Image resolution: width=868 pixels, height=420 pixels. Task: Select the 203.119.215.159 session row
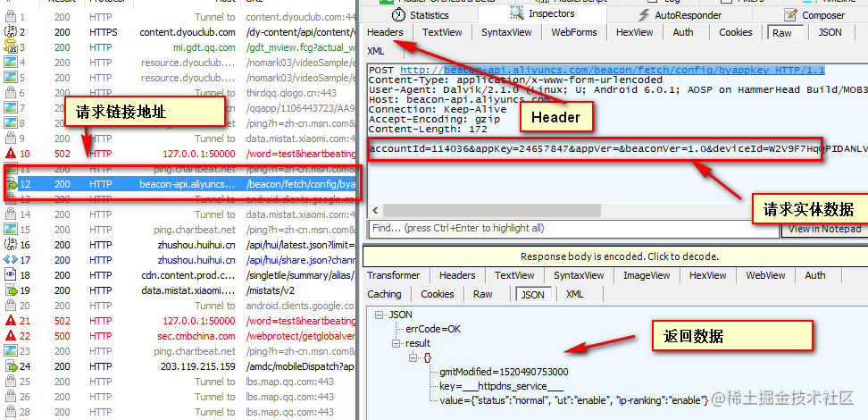(x=179, y=366)
